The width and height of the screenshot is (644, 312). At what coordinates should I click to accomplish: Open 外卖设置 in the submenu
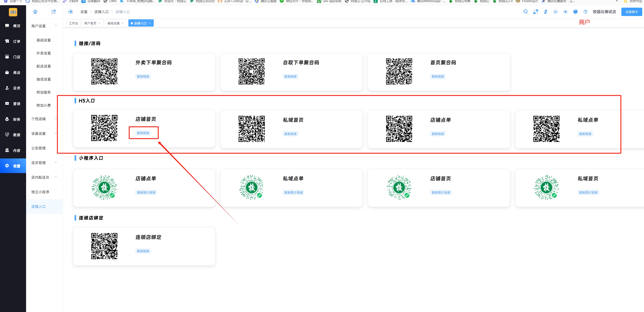[x=44, y=53]
